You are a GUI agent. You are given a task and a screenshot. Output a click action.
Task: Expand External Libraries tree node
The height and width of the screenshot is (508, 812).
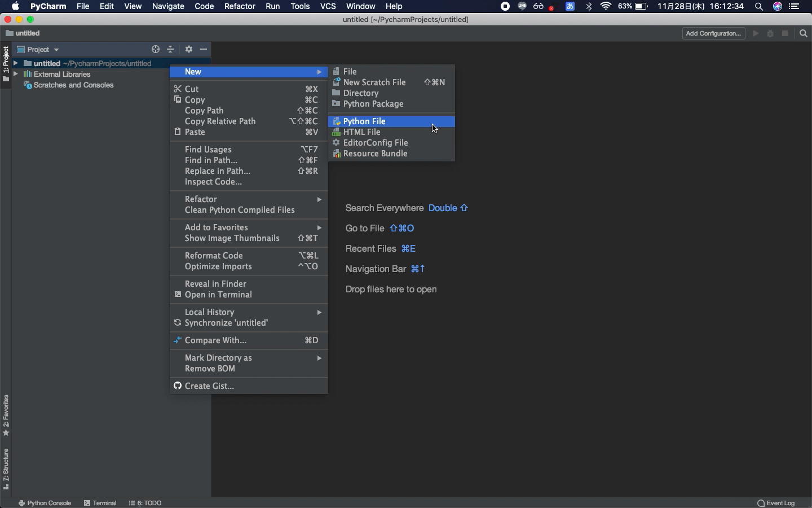tap(16, 74)
